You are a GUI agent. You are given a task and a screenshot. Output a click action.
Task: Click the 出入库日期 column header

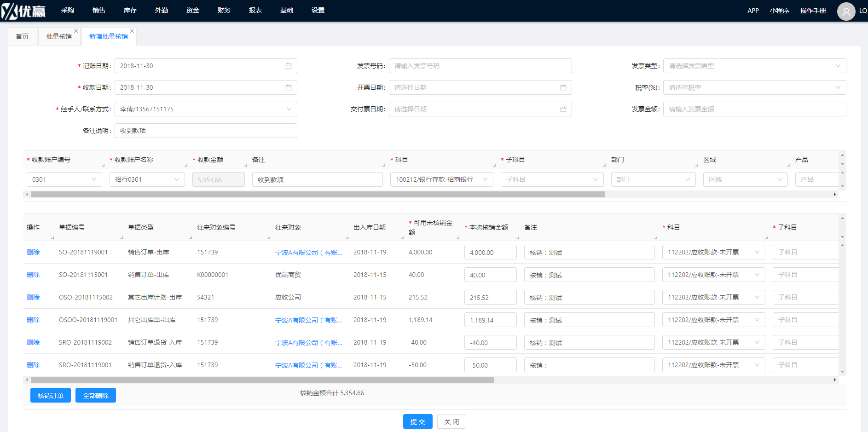tap(370, 227)
